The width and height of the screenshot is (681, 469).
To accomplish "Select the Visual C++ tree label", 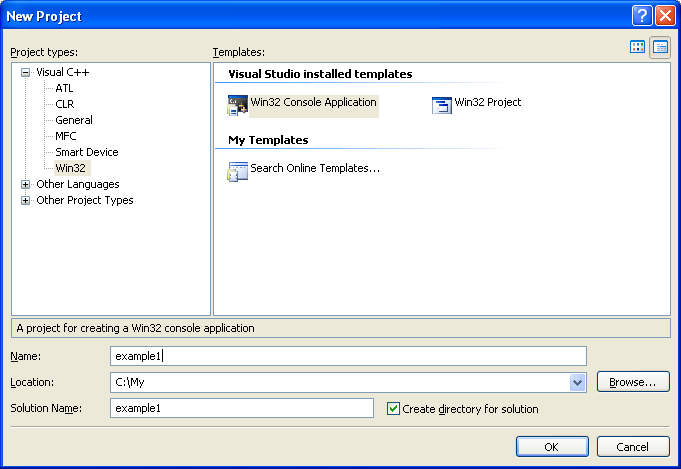I will tap(63, 72).
